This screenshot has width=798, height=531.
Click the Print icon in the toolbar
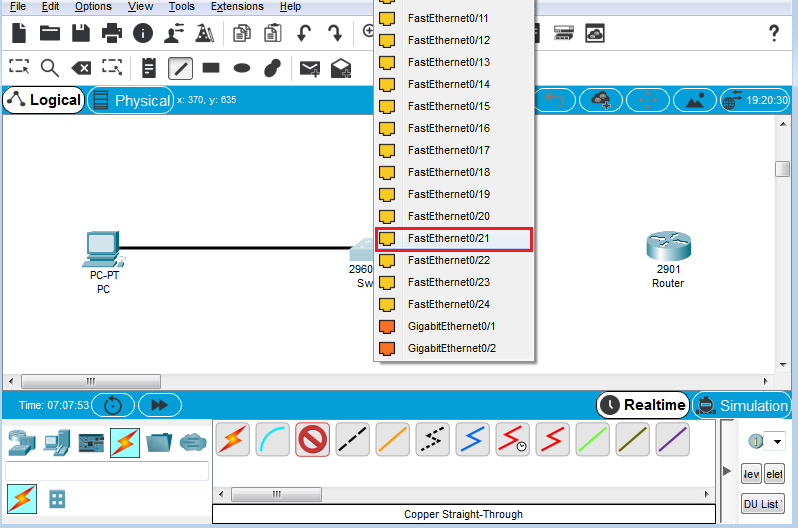tap(111, 33)
